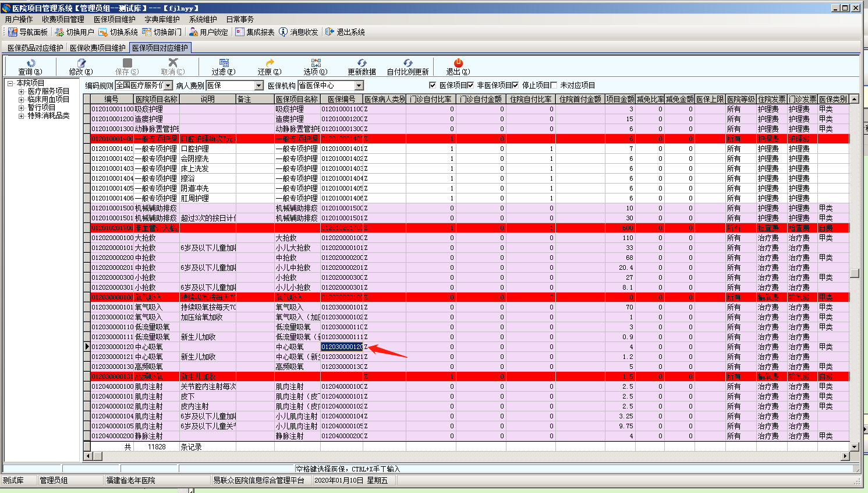Click the 说明 column header
The image size is (868, 493).
click(208, 99)
